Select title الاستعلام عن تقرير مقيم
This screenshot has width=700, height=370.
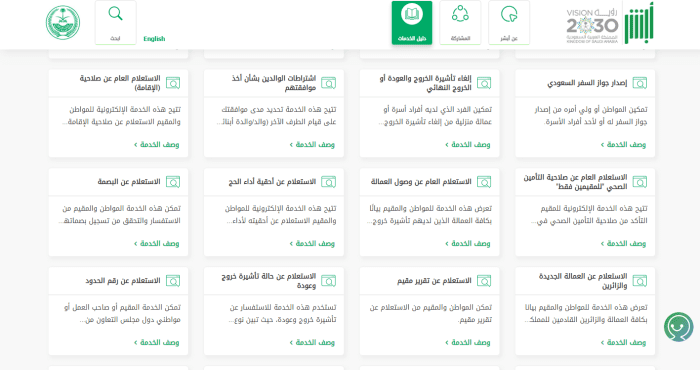[x=434, y=281]
